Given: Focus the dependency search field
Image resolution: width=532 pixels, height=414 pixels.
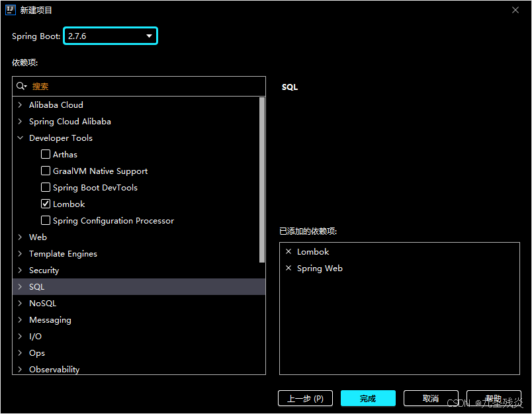Looking at the screenshot, I should (x=139, y=87).
